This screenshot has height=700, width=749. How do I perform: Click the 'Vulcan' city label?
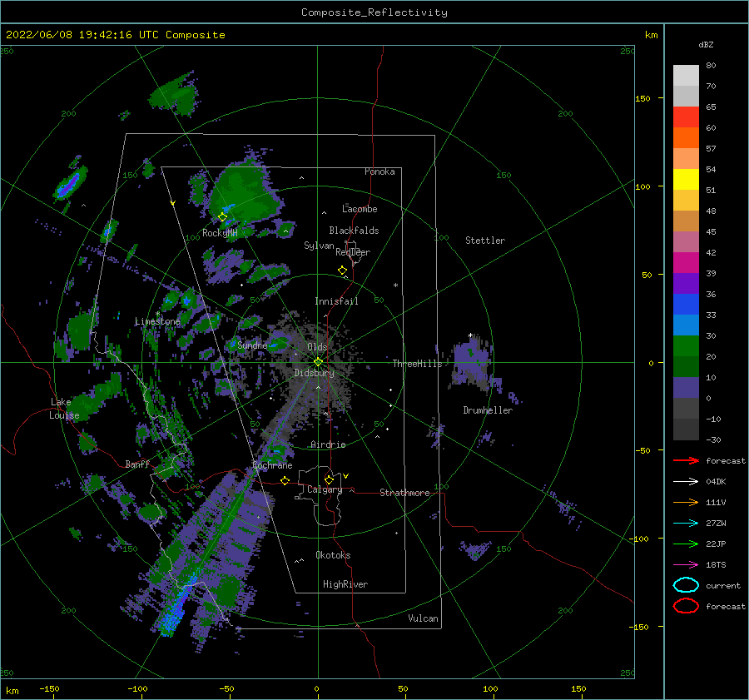[x=424, y=618]
